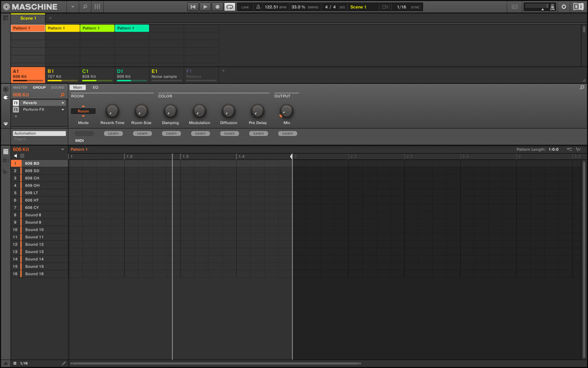Toggle the controller connection icon
This screenshot has height=368, width=588.
tap(514, 7)
